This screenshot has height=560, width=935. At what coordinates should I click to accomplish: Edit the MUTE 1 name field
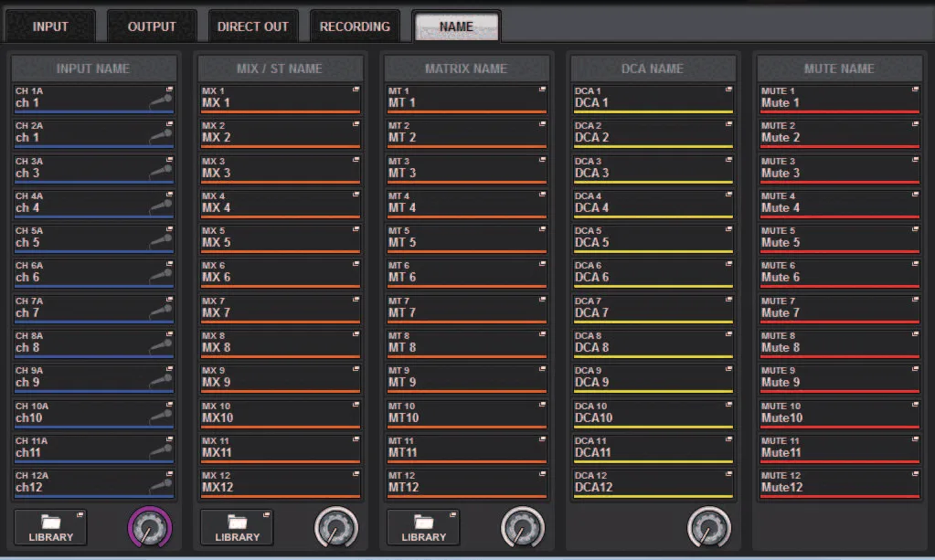(840, 99)
